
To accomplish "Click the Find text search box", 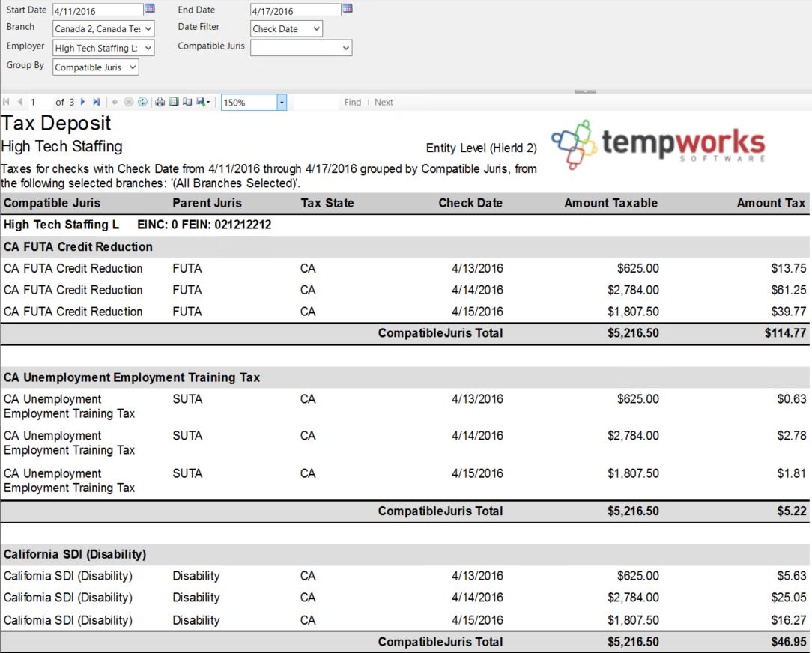I will click(x=316, y=102).
